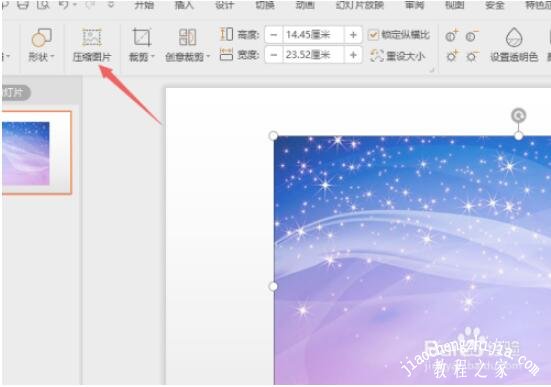This screenshot has height=387, width=551.
Task: Click the Undo arrow icon
Action: [64, 5]
